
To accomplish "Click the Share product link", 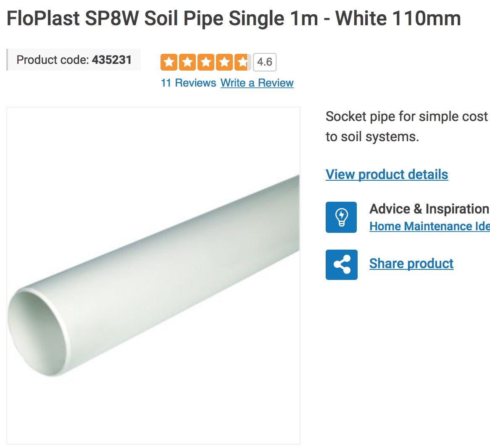I will 411,264.
